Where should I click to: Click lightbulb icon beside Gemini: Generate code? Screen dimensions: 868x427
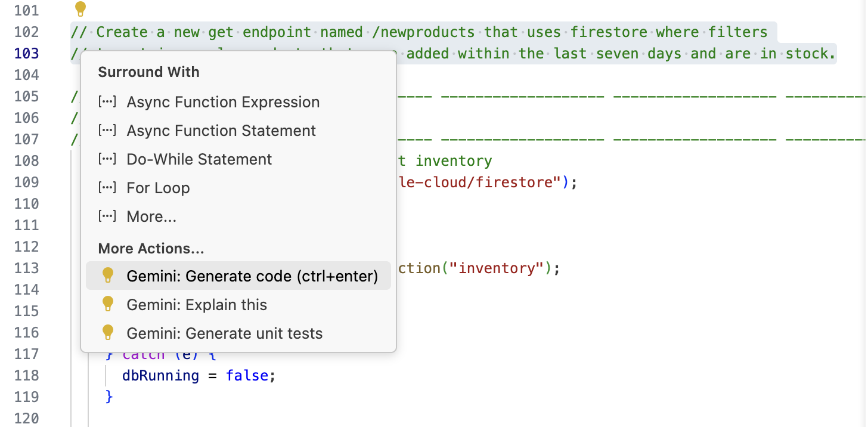pos(108,276)
